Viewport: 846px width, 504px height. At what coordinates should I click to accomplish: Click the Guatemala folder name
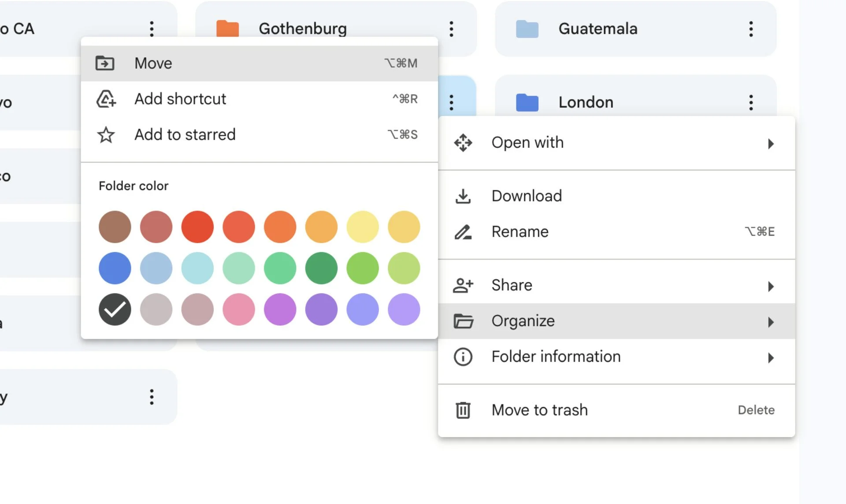[598, 29]
